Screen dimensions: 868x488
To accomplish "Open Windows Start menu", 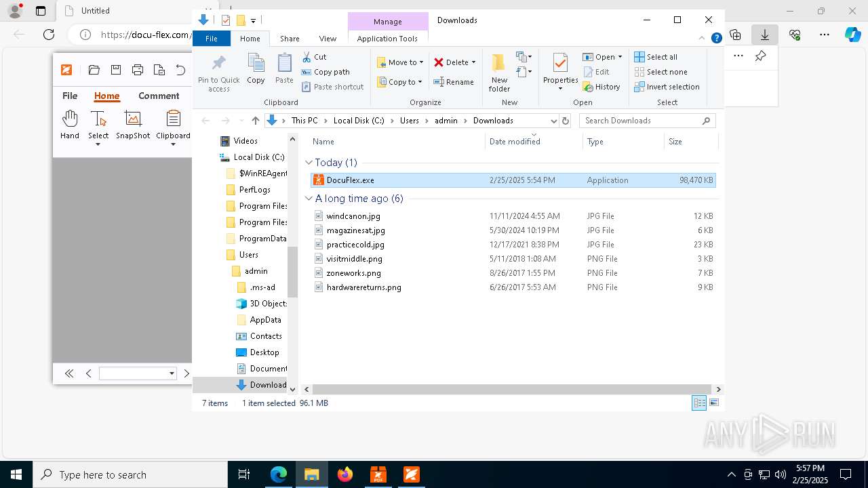I will (x=16, y=474).
